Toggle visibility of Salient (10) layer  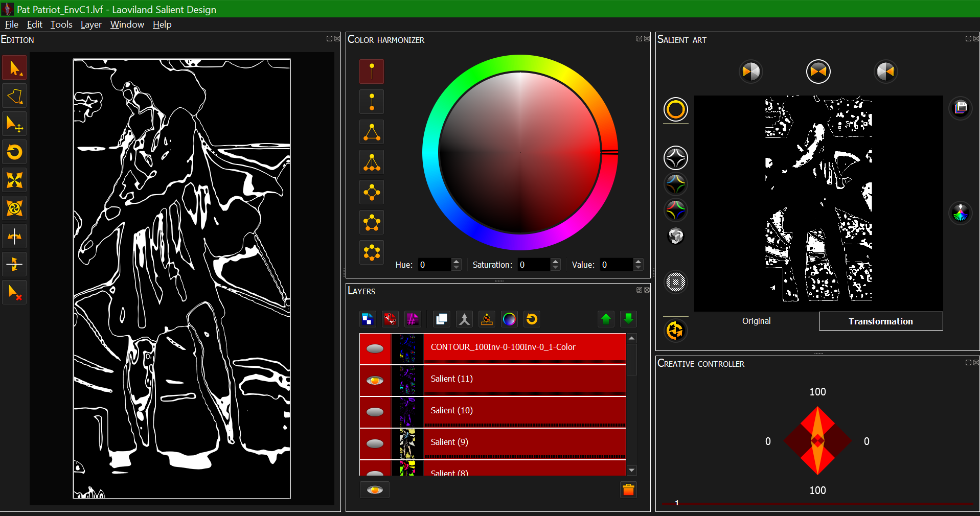pos(375,412)
